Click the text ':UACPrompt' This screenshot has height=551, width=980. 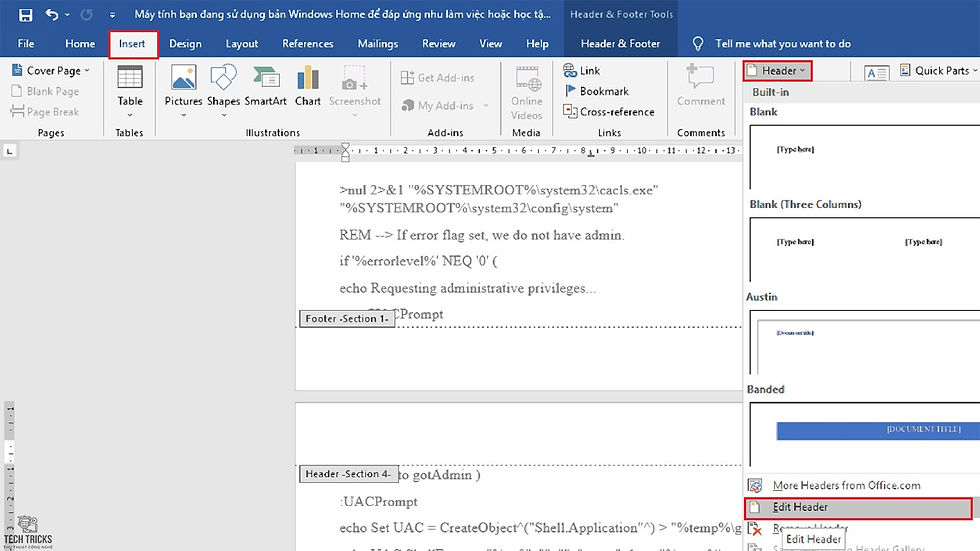click(x=379, y=502)
